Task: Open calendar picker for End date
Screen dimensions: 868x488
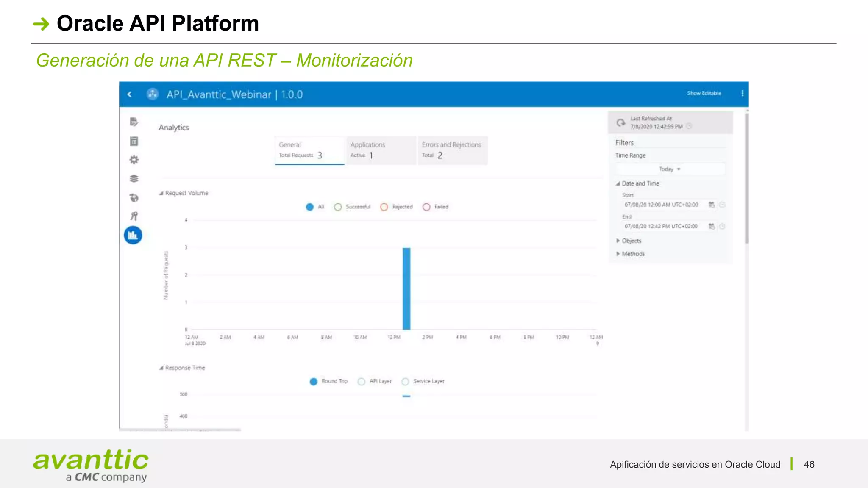Action: coord(712,226)
